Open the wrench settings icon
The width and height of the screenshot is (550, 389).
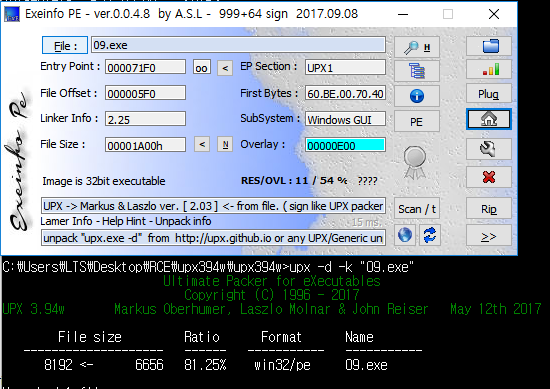(x=489, y=148)
